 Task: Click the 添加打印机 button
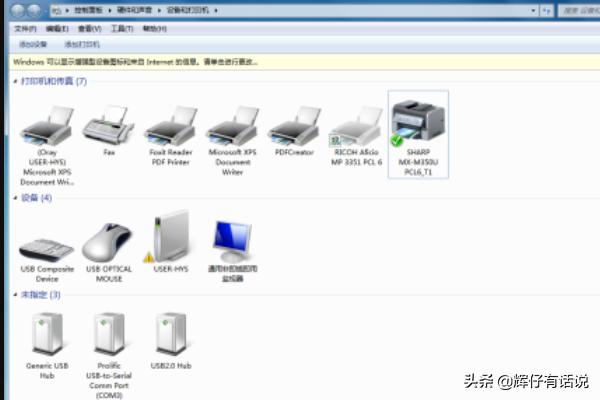pyautogui.click(x=82, y=45)
